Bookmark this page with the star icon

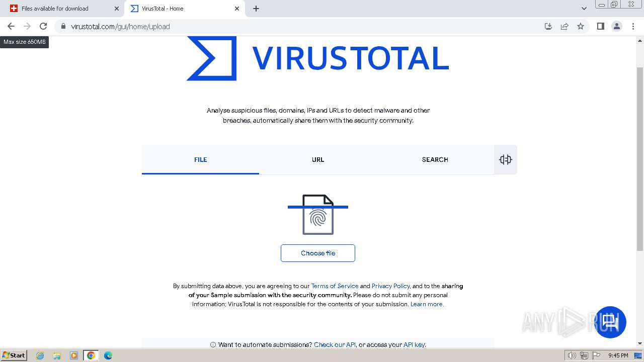[x=581, y=26]
